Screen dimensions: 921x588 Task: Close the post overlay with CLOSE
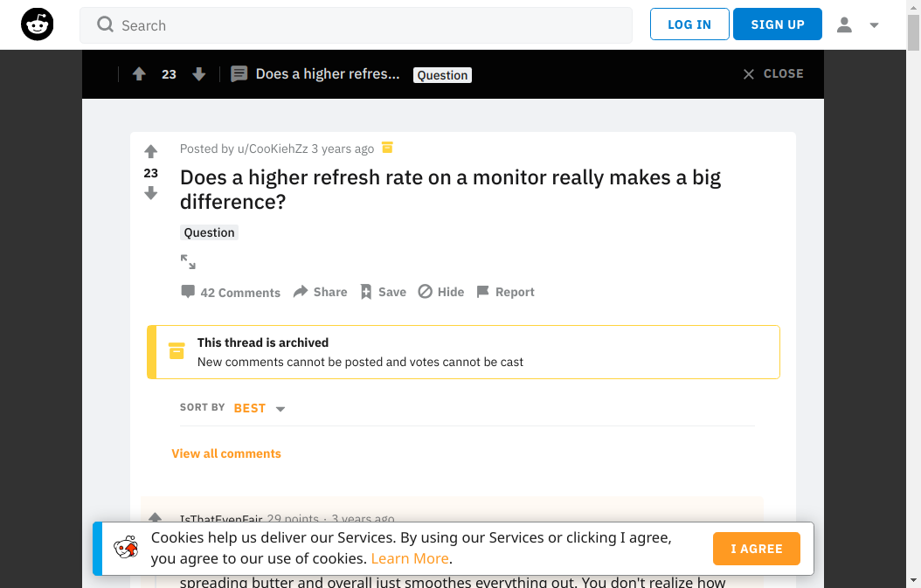[x=773, y=74]
